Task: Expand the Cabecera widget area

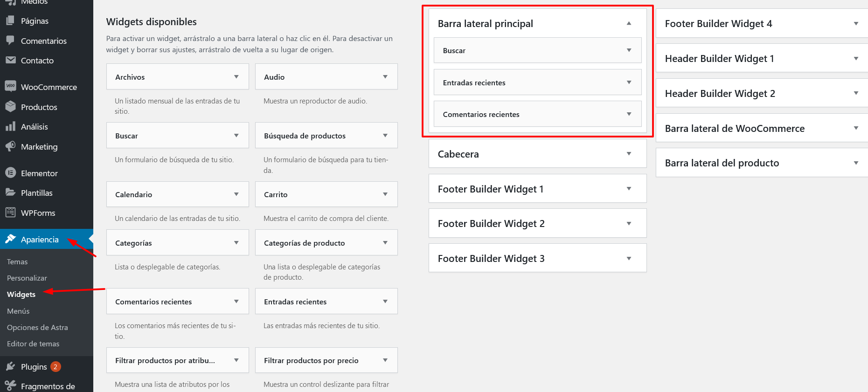Action: (629, 154)
